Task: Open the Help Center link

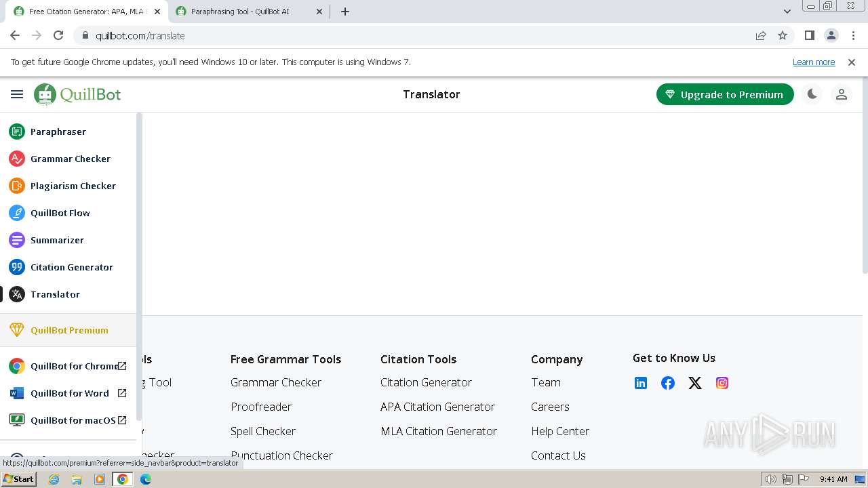Action: click(x=560, y=431)
